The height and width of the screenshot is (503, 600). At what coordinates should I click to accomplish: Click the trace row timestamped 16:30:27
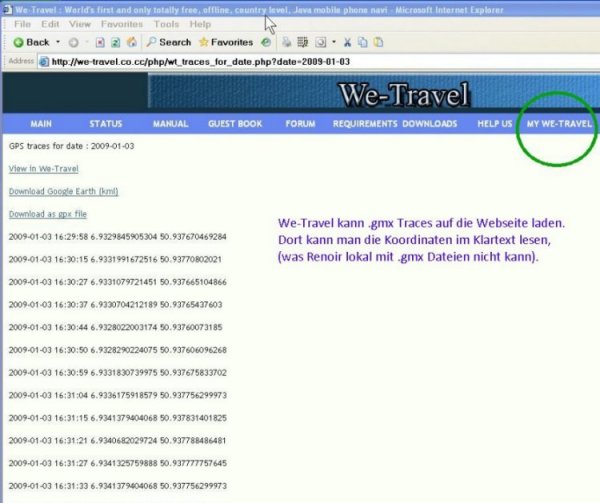pyautogui.click(x=118, y=282)
